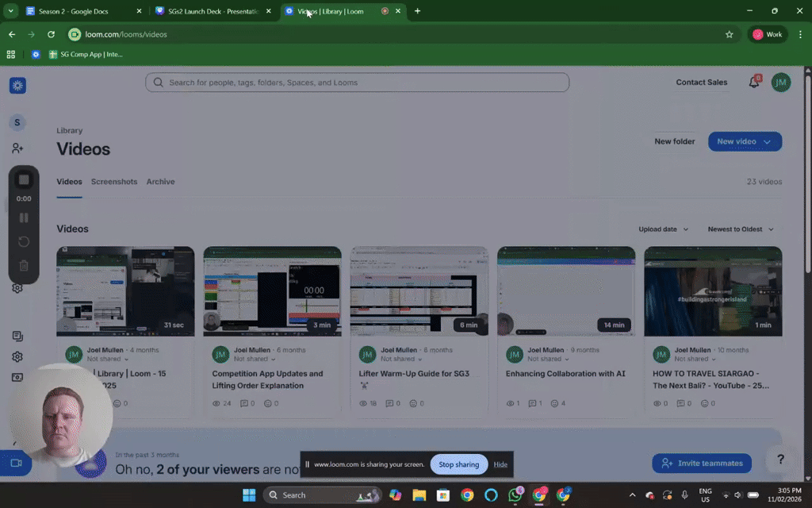The image size is (812, 508).
Task: Click the Loom search field
Action: tap(358, 83)
